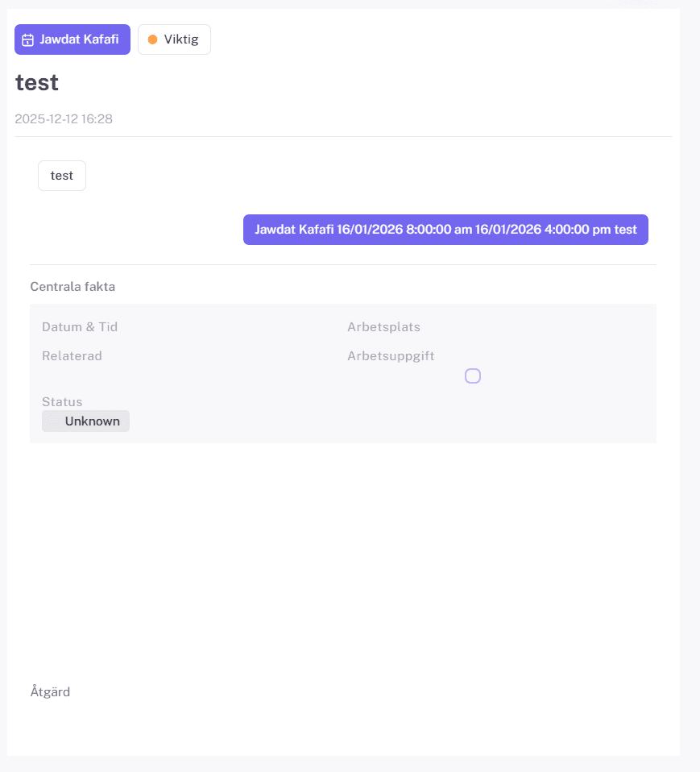Viewport: 700px width, 772px height.
Task: Click the "test" page title heading
Action: [37, 83]
